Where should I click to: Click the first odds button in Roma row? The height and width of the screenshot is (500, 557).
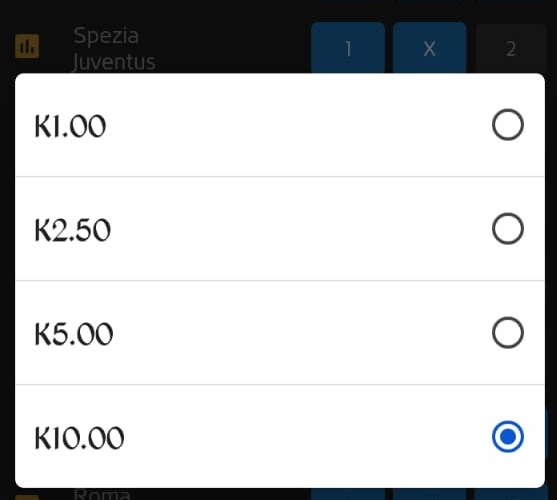[x=348, y=494]
